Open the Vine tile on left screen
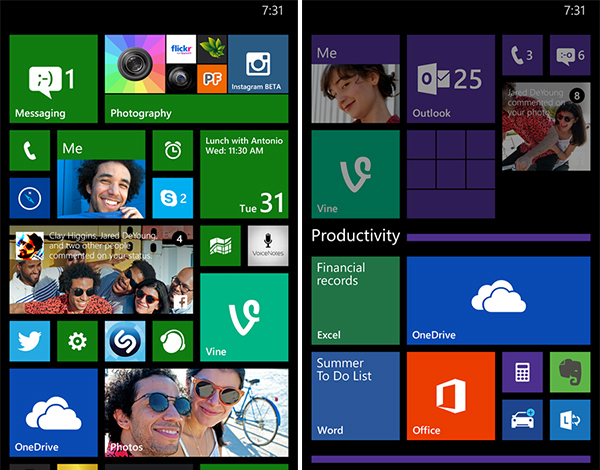The height and width of the screenshot is (470, 600). (x=244, y=317)
